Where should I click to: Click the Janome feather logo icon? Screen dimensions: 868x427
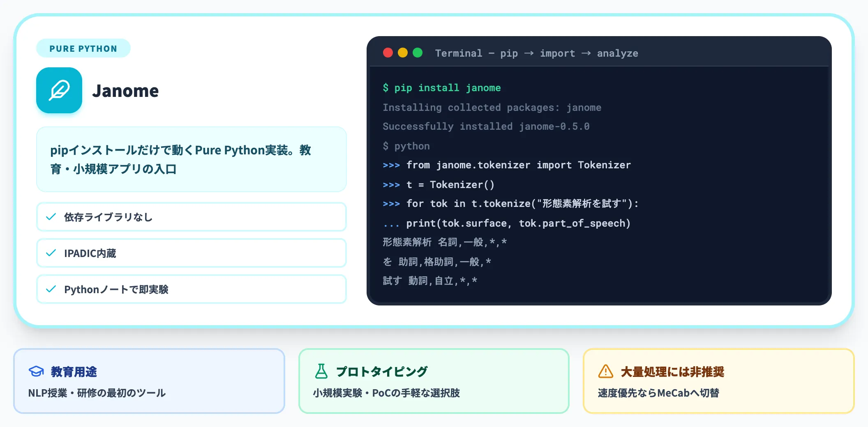click(59, 90)
